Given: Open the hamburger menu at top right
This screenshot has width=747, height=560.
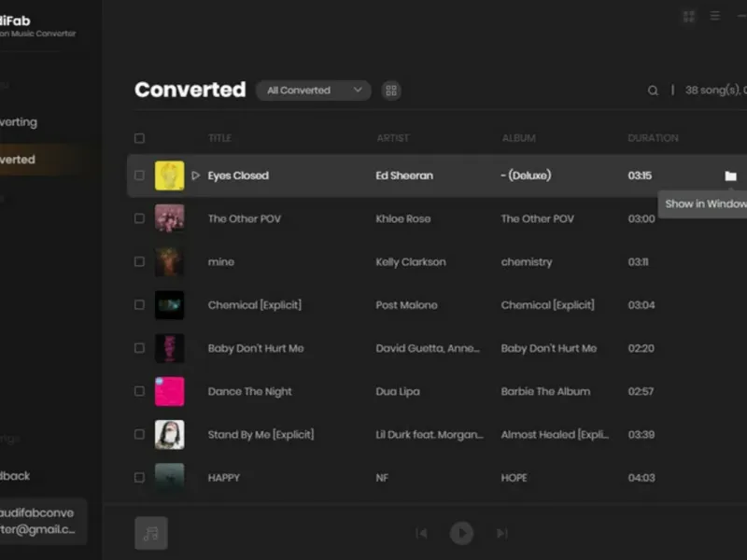Looking at the screenshot, I should point(714,16).
